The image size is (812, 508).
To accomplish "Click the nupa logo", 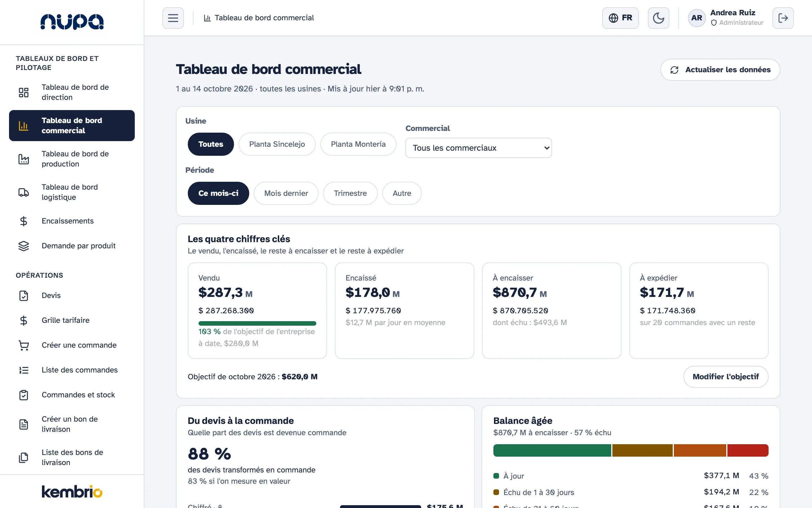I will (x=72, y=22).
